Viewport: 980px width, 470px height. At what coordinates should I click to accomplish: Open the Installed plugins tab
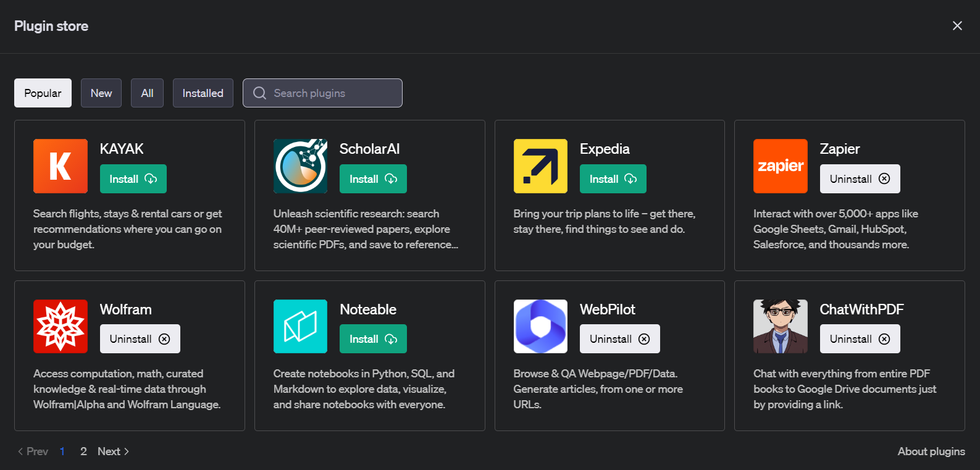click(203, 93)
